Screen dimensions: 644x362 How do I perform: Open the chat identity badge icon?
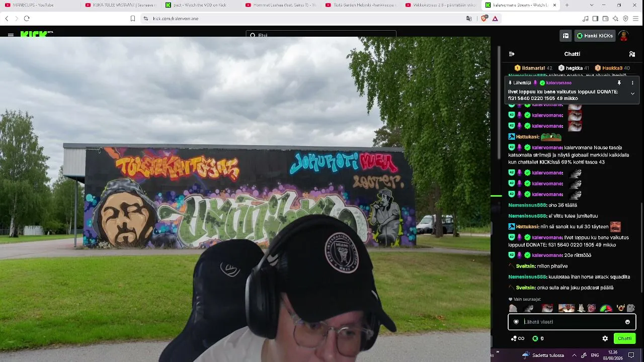pyautogui.click(x=516, y=322)
